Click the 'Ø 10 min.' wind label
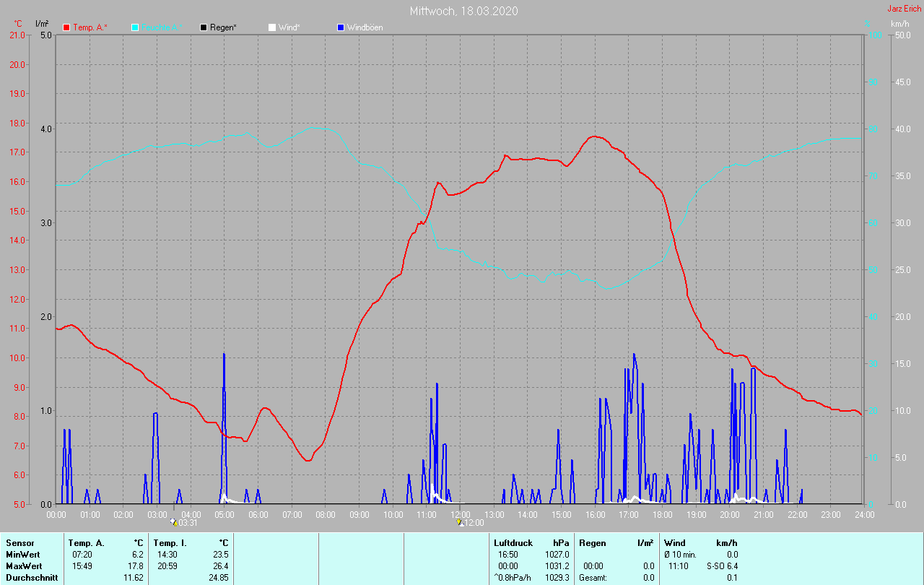 click(x=680, y=555)
